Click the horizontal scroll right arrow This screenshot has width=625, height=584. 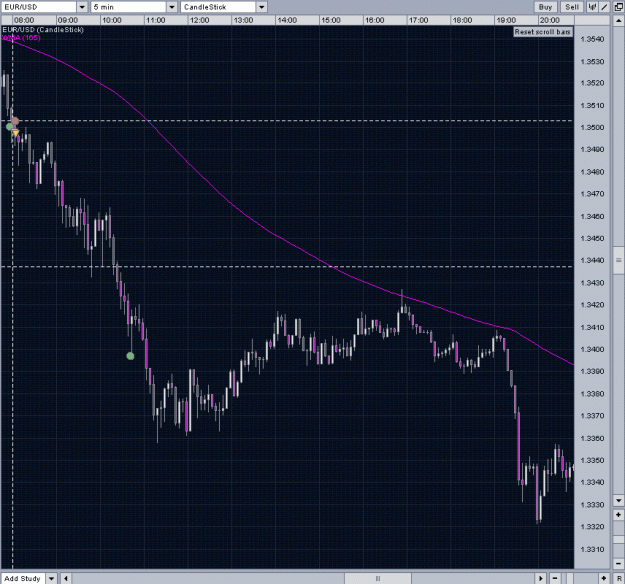pos(541,578)
